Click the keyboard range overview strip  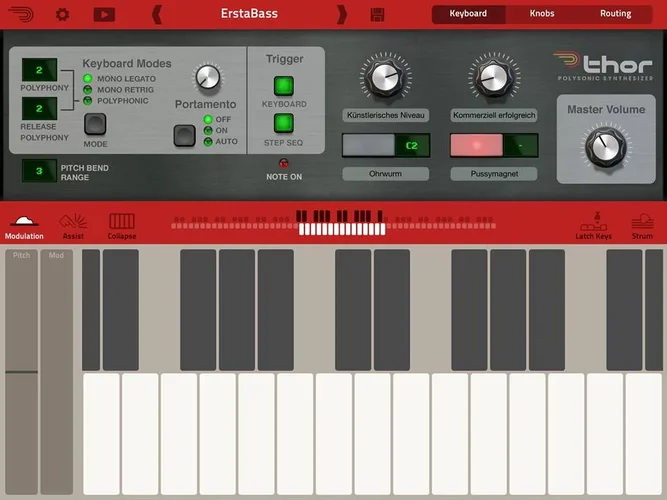point(334,223)
